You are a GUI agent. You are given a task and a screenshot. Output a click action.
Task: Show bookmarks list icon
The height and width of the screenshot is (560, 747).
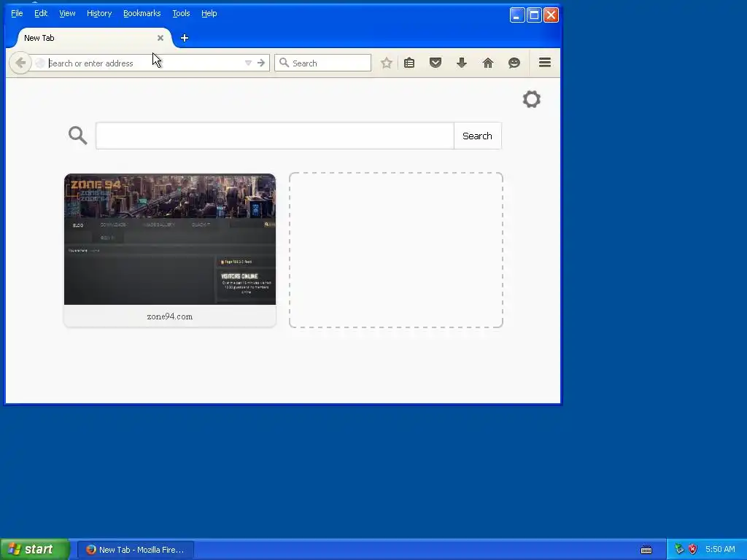pyautogui.click(x=409, y=63)
